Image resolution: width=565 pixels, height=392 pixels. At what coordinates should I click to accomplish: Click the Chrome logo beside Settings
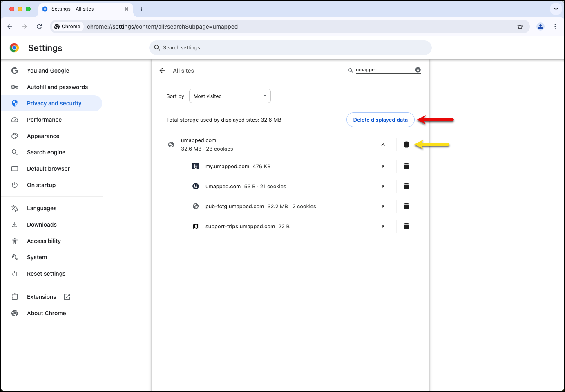[14, 48]
